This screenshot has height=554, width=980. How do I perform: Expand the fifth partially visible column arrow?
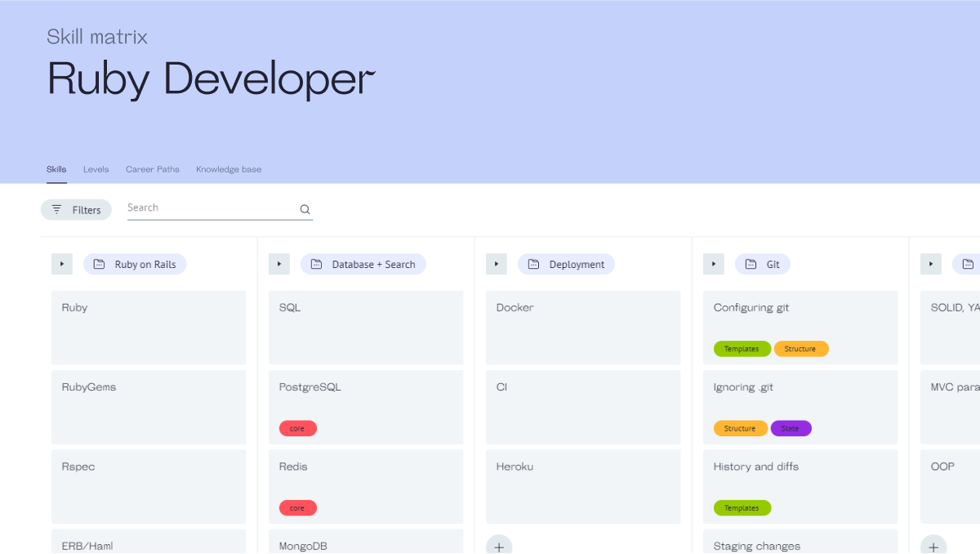pyautogui.click(x=931, y=264)
